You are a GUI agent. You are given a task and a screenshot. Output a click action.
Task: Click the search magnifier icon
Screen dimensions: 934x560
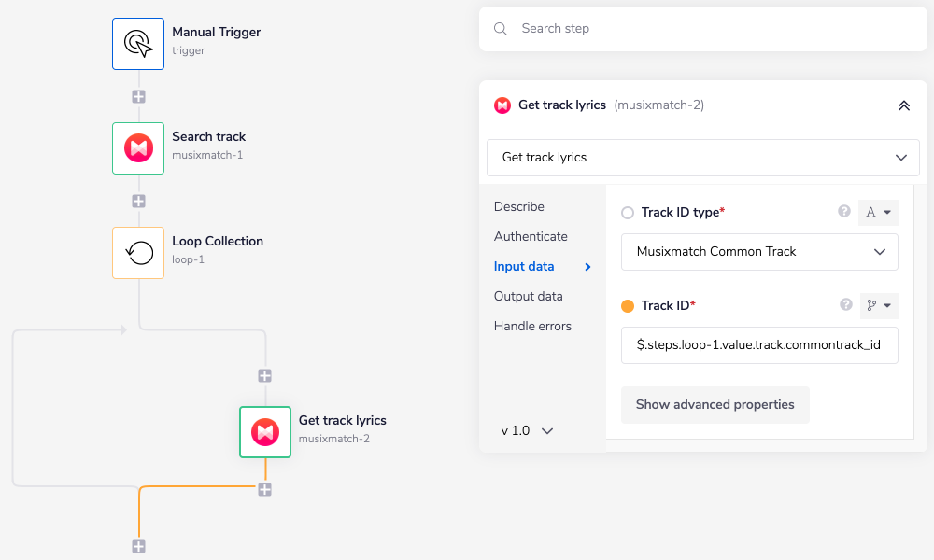501,29
